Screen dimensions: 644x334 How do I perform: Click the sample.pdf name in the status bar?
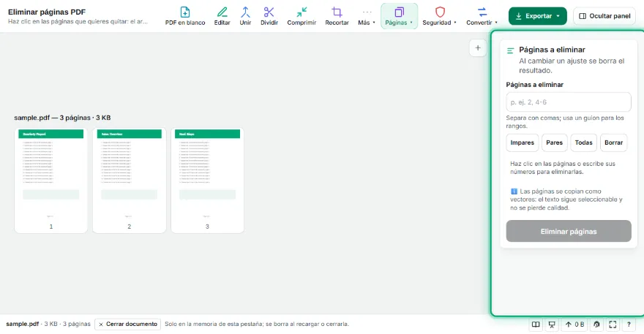click(x=22, y=324)
